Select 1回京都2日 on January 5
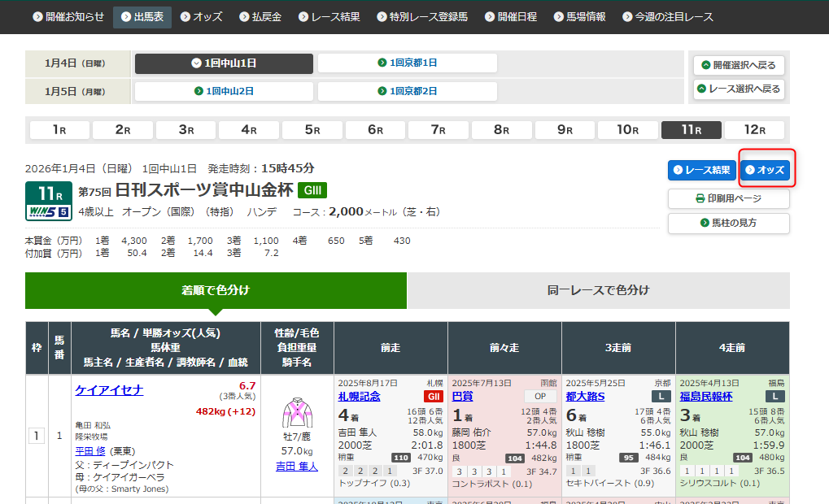The image size is (829, 504). (x=407, y=91)
